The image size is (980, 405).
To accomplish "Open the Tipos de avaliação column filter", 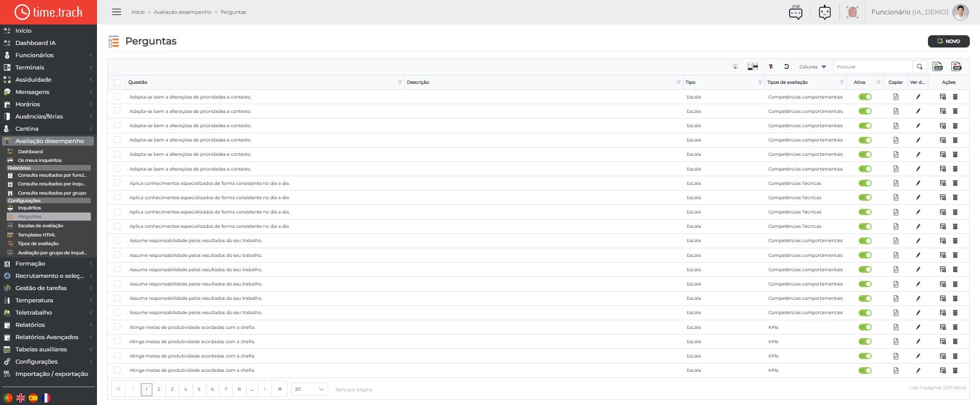I will 842,82.
